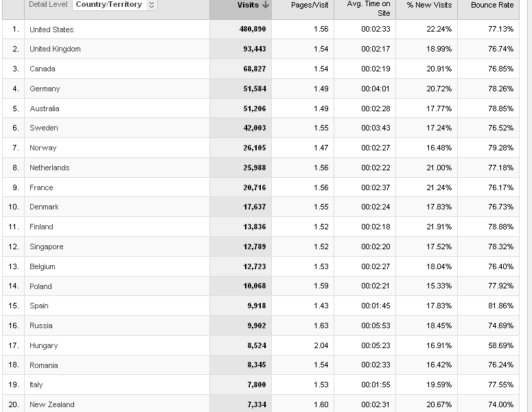Sort by % New Visits column
532x412 pixels.
(429, 5)
